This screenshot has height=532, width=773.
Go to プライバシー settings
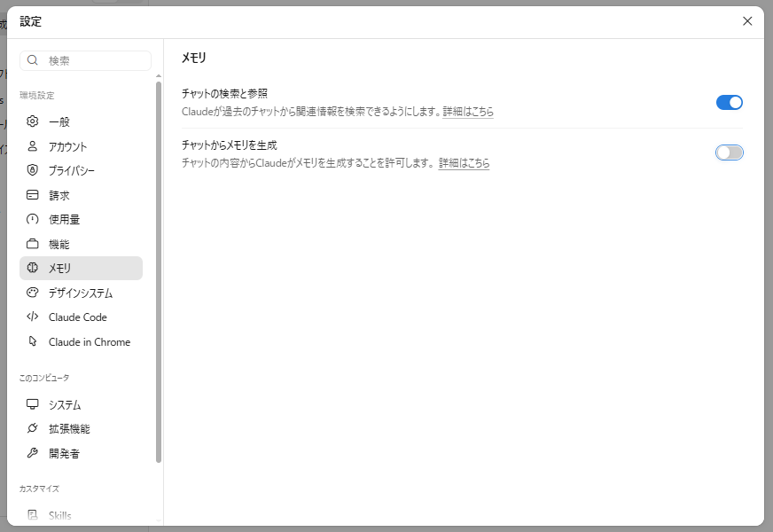[81, 170]
